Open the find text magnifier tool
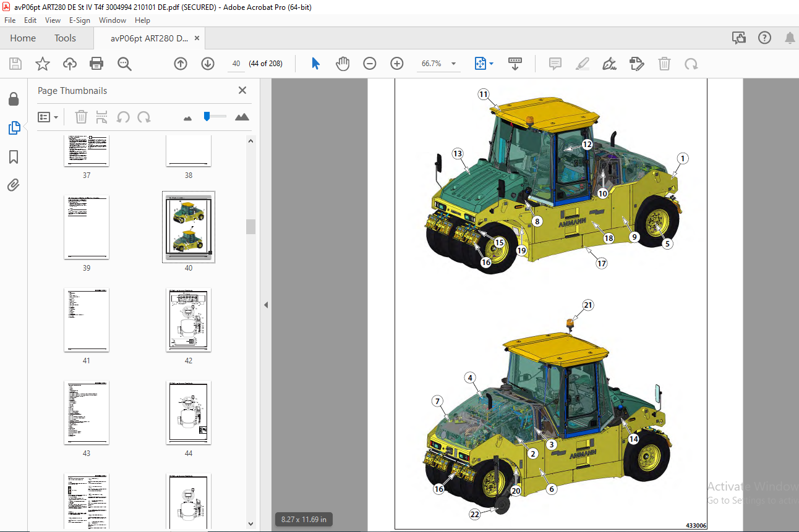Viewport: 799px width, 532px height. 124,64
